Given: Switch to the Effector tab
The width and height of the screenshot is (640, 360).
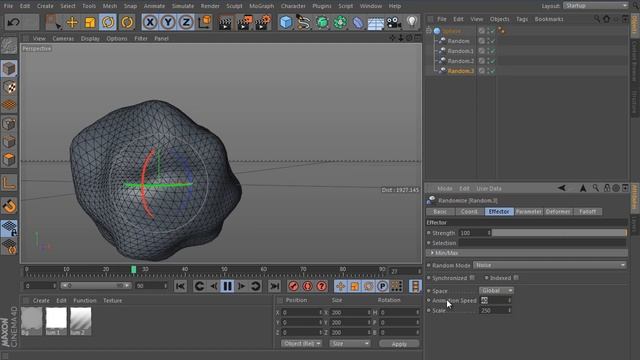Looking at the screenshot, I should 499,211.
